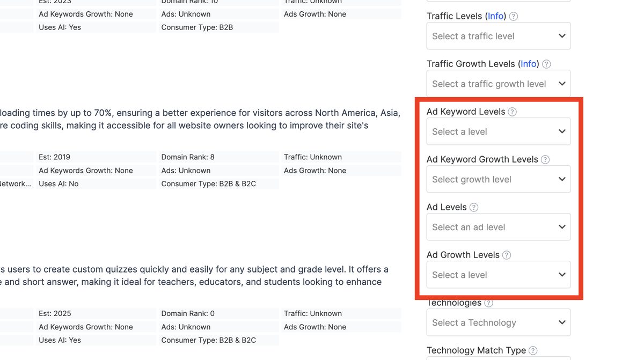This screenshot has height=360, width=644.
Task: Open the help tooltip for Traffic Levels
Action: [x=513, y=16]
